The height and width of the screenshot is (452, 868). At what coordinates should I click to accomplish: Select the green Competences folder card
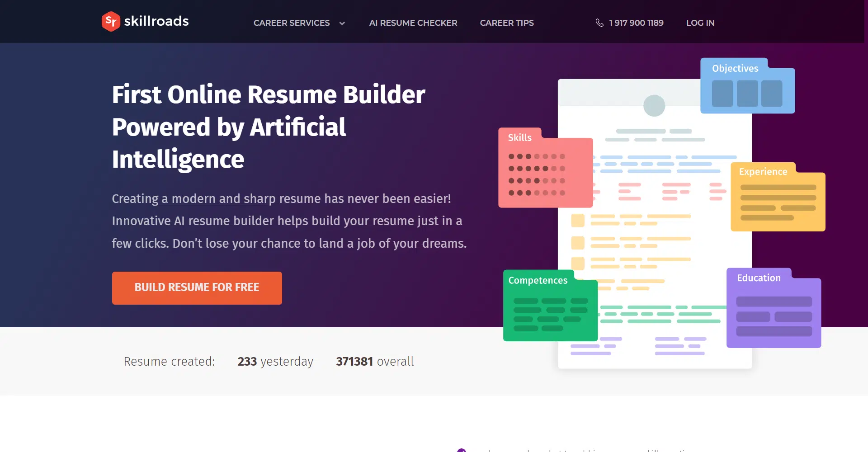click(550, 306)
